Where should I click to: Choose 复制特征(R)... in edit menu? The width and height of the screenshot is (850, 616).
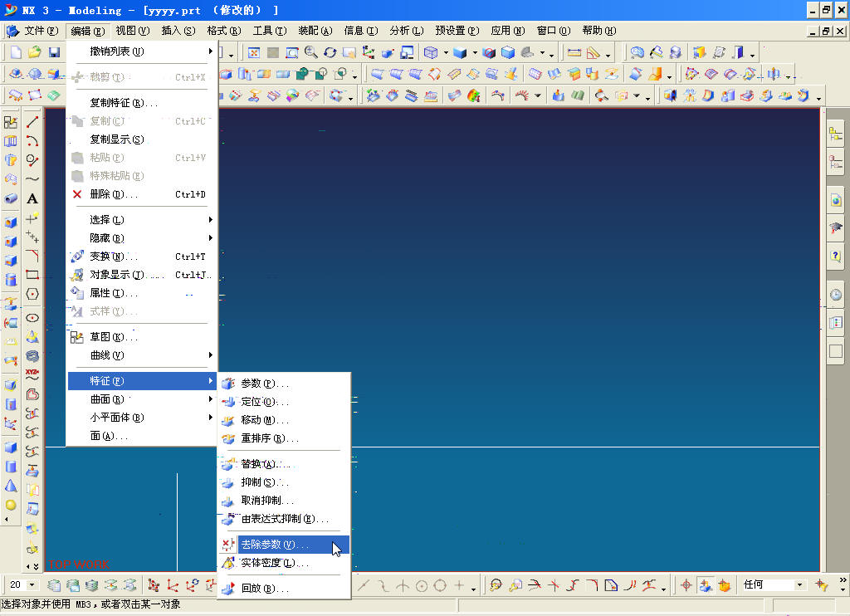pos(142,102)
